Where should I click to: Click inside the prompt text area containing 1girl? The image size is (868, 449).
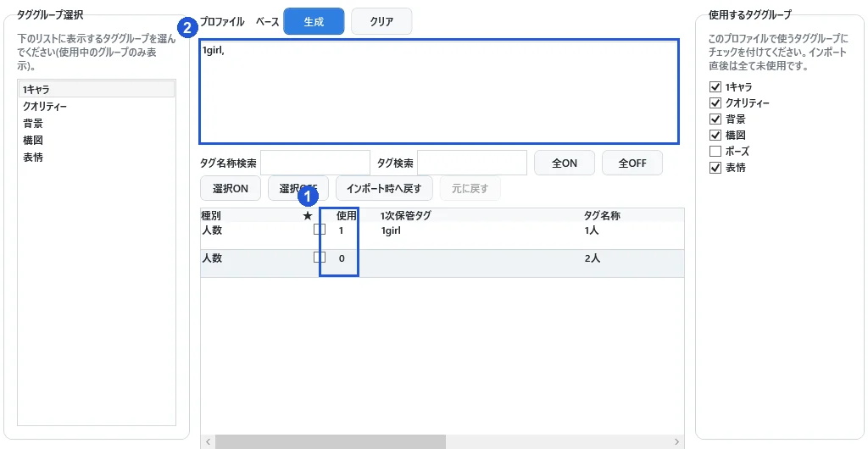click(x=438, y=91)
